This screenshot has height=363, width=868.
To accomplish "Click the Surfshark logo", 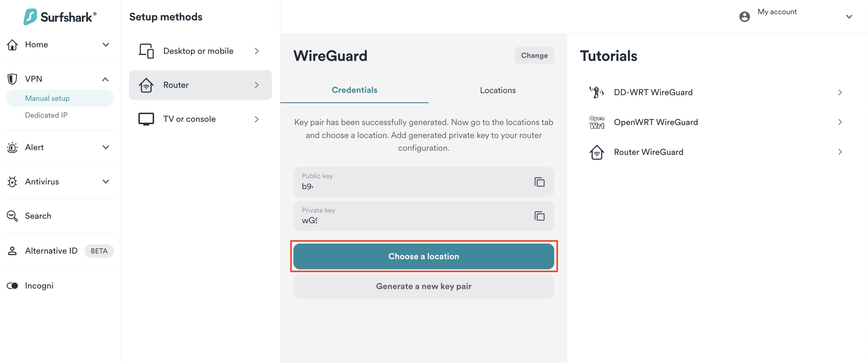I will point(60,17).
